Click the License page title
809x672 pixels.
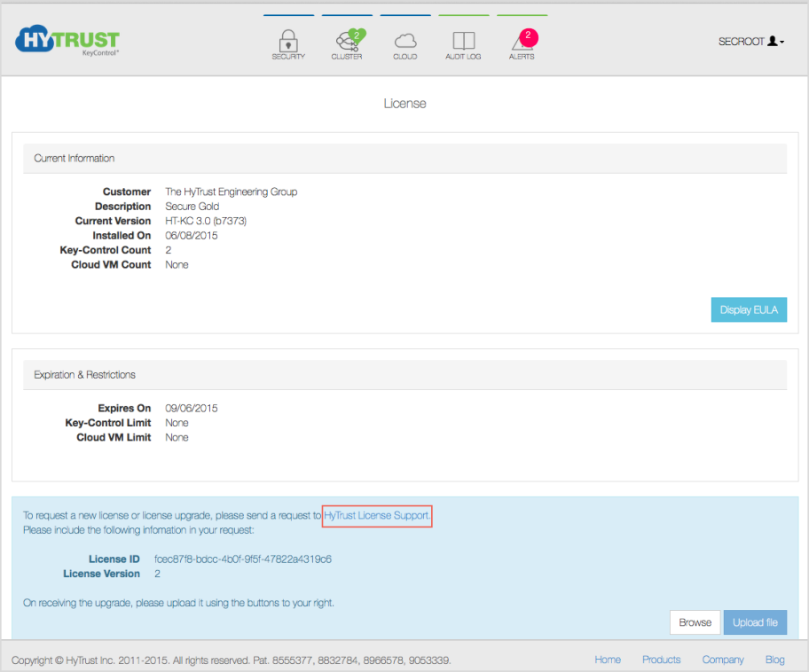(x=405, y=104)
